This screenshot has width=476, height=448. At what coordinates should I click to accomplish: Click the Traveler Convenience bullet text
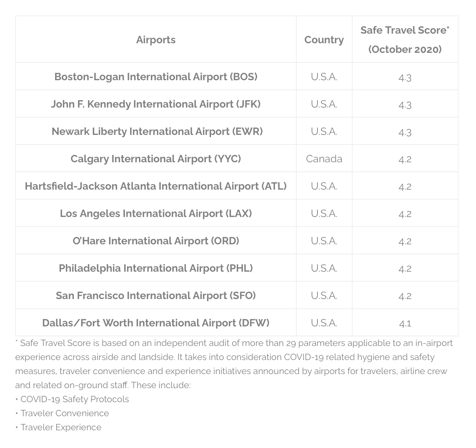(65, 413)
